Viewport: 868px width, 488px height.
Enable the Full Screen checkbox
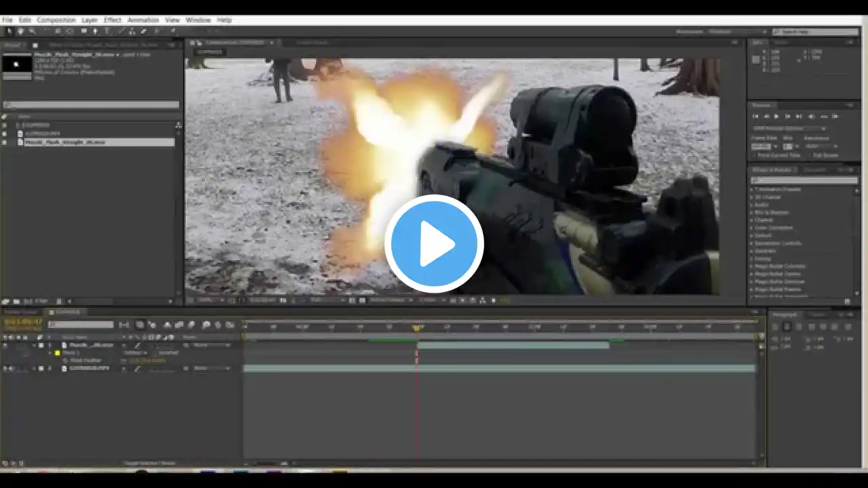pyautogui.click(x=808, y=155)
